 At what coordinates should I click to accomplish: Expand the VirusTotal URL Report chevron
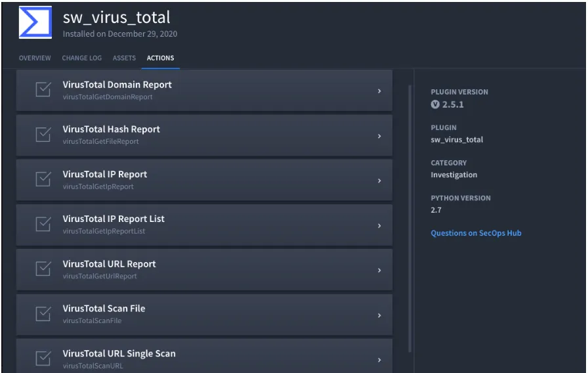(379, 270)
